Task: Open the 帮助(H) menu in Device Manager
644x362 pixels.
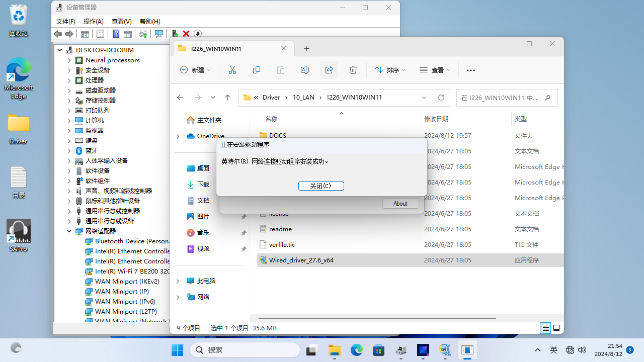Action: point(150,22)
